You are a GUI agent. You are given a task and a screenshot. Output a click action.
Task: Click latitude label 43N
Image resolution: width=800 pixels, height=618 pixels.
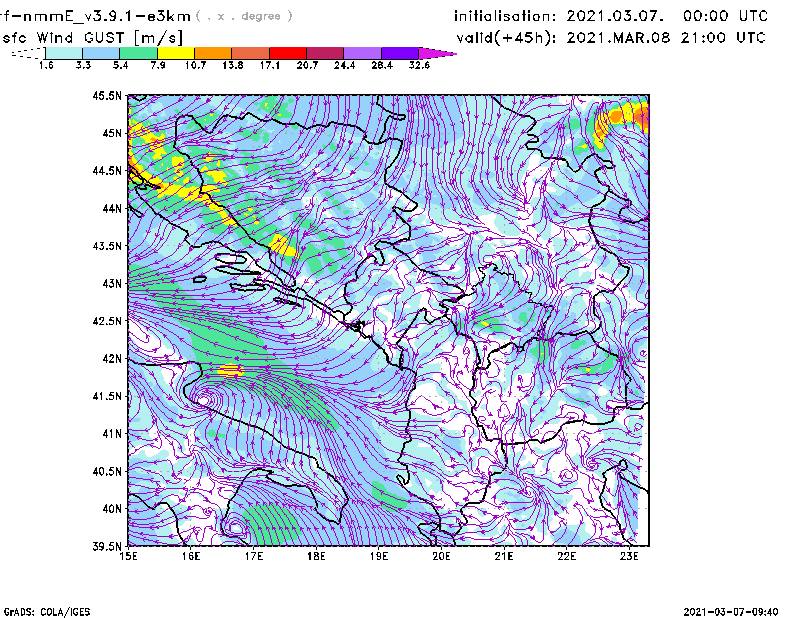click(112, 283)
